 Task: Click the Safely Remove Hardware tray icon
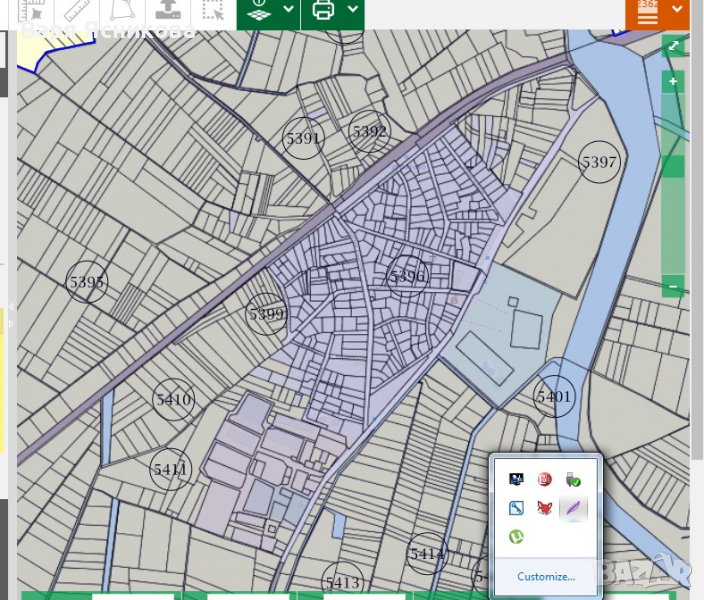point(573,480)
